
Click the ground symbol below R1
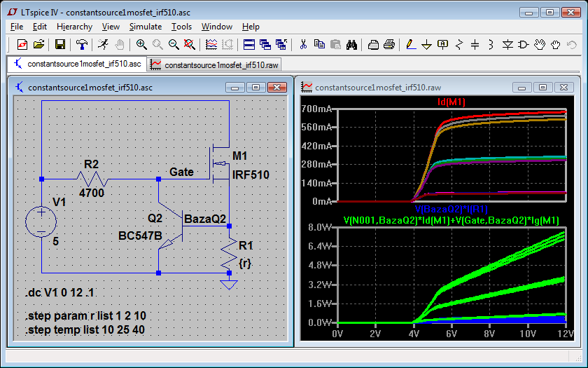(229, 285)
